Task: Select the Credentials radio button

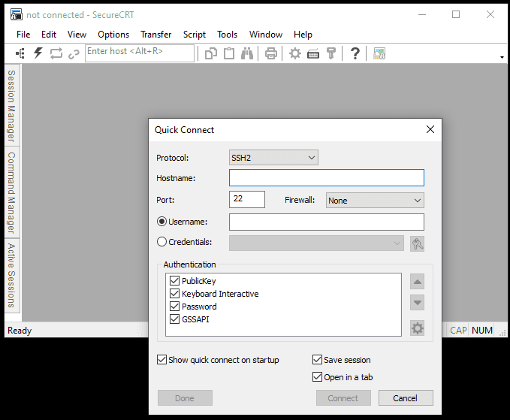Action: (161, 242)
